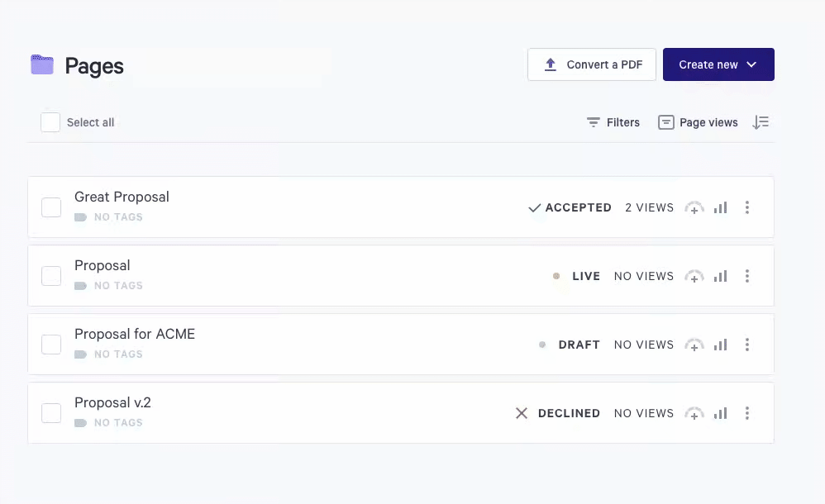Select the Proposal v.2 checkbox

tap(51, 413)
